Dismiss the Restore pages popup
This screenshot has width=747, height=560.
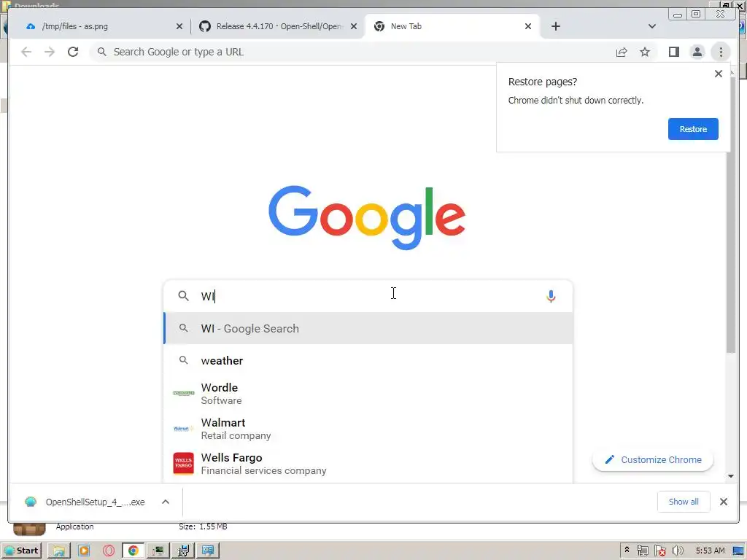coord(719,74)
